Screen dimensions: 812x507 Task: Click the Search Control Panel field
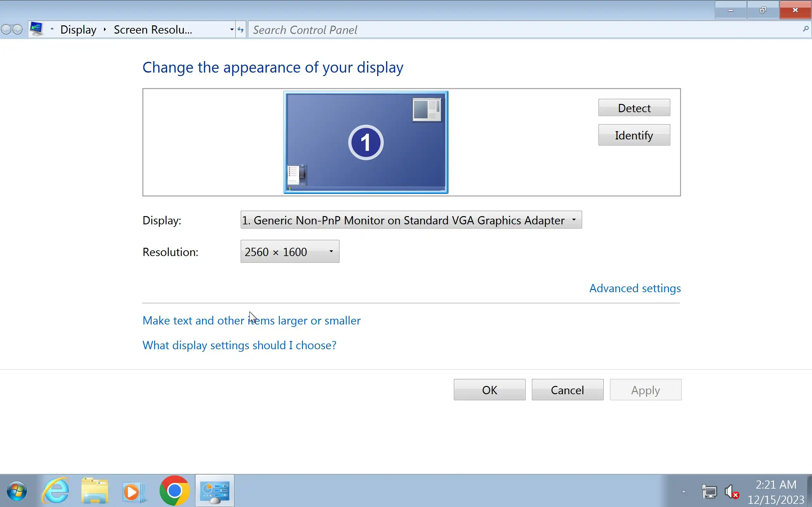click(x=523, y=29)
